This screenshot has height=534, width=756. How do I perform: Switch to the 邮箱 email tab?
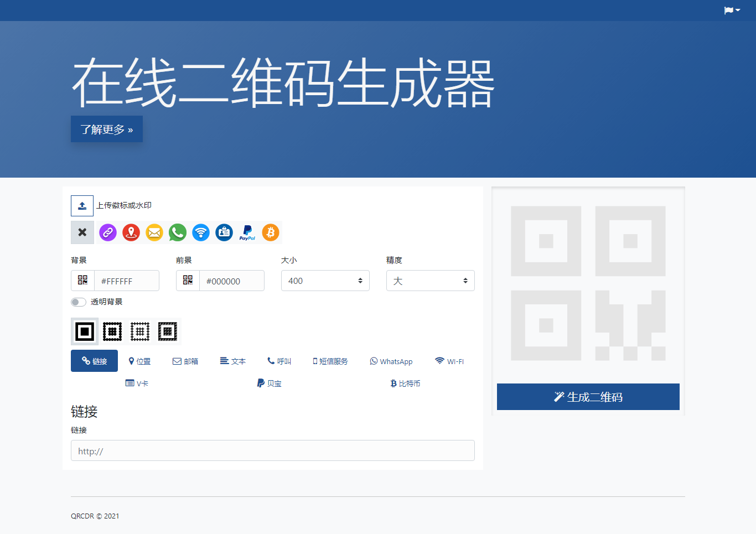(185, 361)
